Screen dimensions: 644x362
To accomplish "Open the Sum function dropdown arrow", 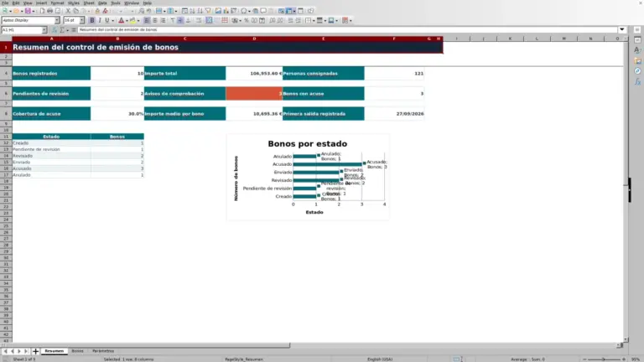I will [68, 29].
